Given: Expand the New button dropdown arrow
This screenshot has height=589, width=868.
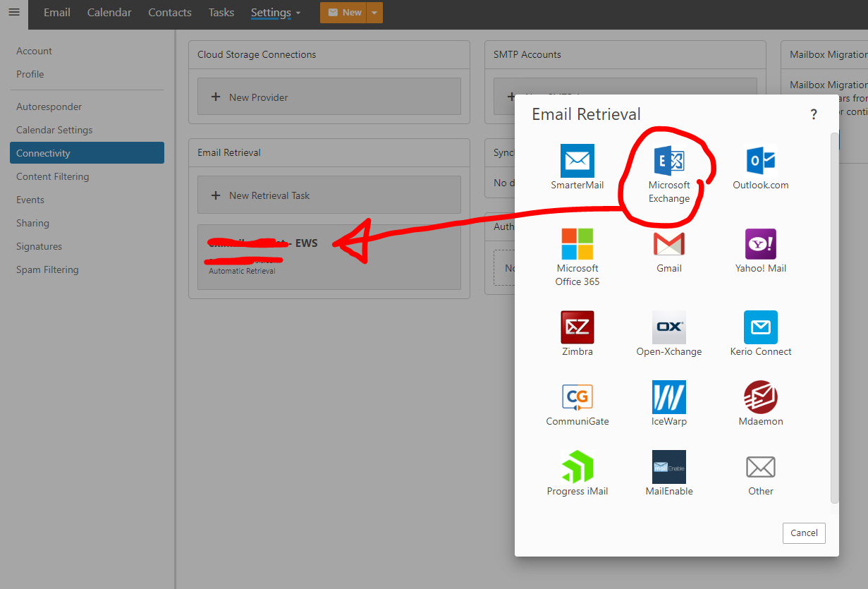Looking at the screenshot, I should pyautogui.click(x=375, y=13).
